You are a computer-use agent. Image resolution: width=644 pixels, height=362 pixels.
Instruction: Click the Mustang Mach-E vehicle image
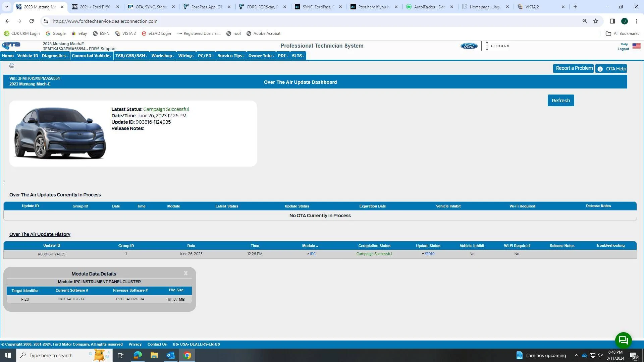(60, 133)
